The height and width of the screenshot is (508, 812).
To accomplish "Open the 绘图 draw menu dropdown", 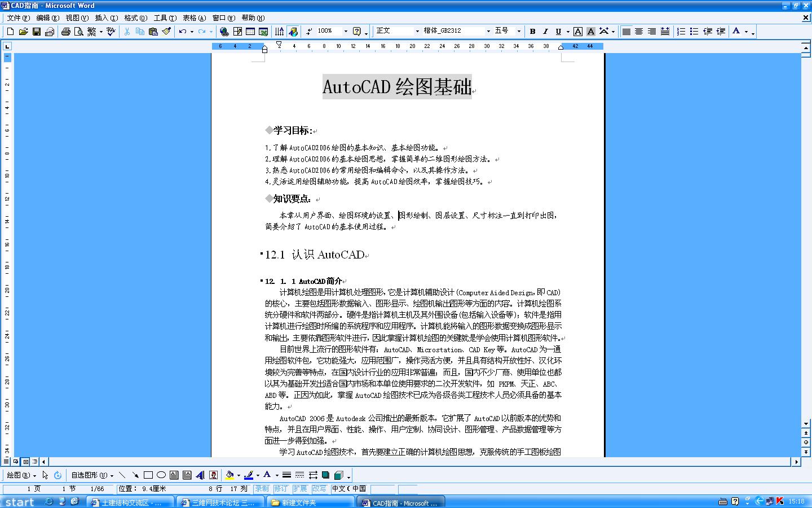I will (x=21, y=475).
